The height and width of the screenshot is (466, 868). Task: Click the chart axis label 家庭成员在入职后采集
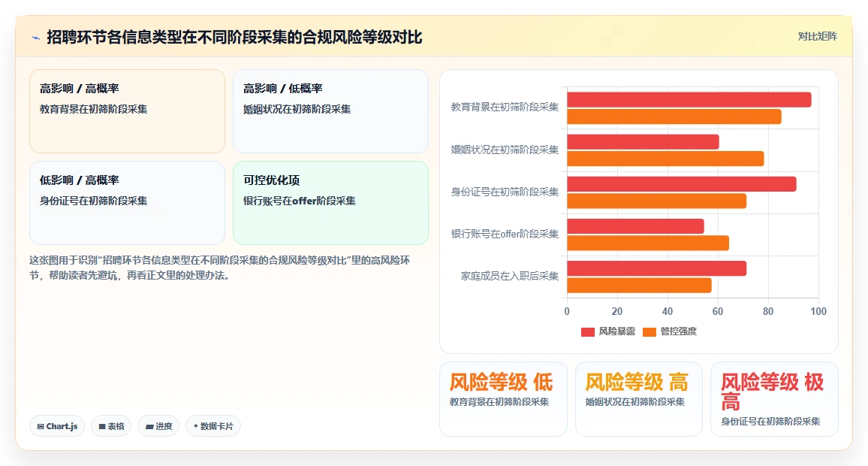(x=509, y=276)
